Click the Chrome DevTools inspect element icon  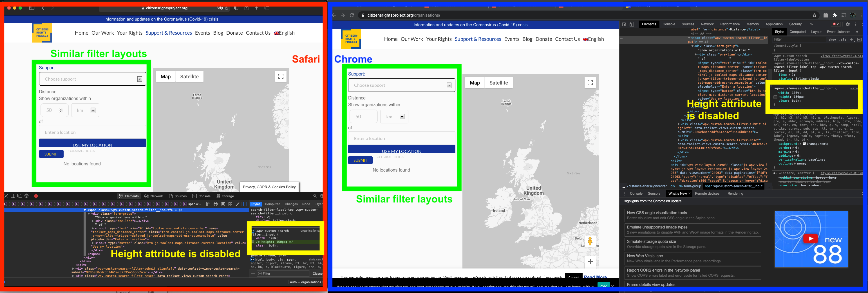(x=624, y=24)
